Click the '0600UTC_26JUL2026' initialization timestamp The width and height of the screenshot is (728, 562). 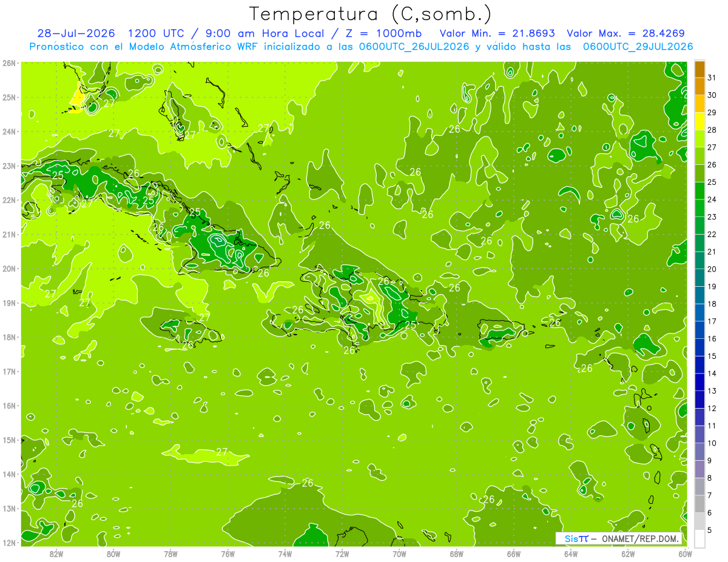tap(414, 46)
